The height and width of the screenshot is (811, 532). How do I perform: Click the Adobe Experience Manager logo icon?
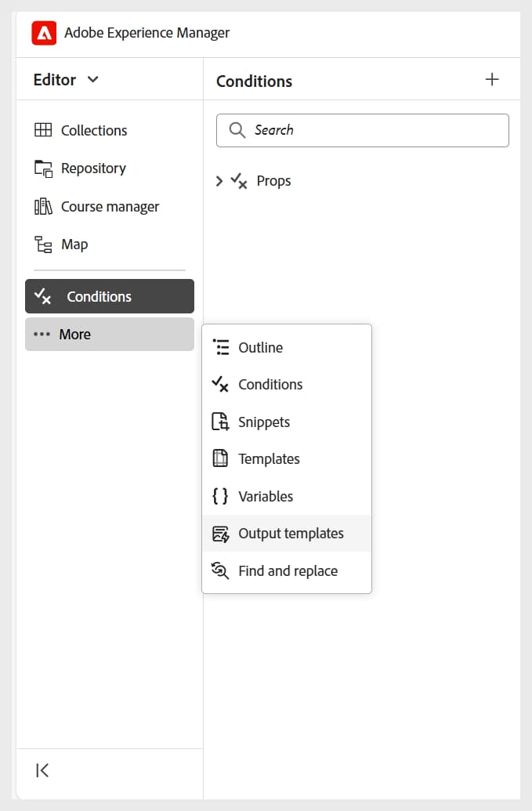[x=44, y=33]
